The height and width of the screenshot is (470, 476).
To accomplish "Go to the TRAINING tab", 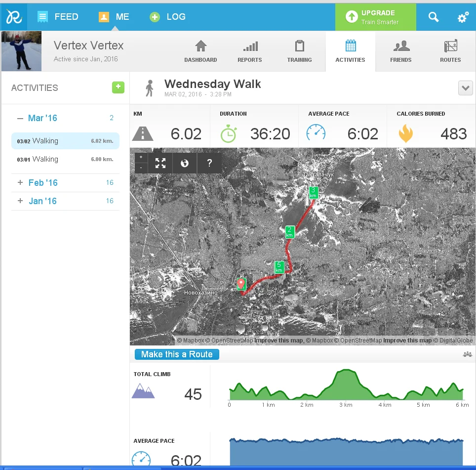I will 299,51.
